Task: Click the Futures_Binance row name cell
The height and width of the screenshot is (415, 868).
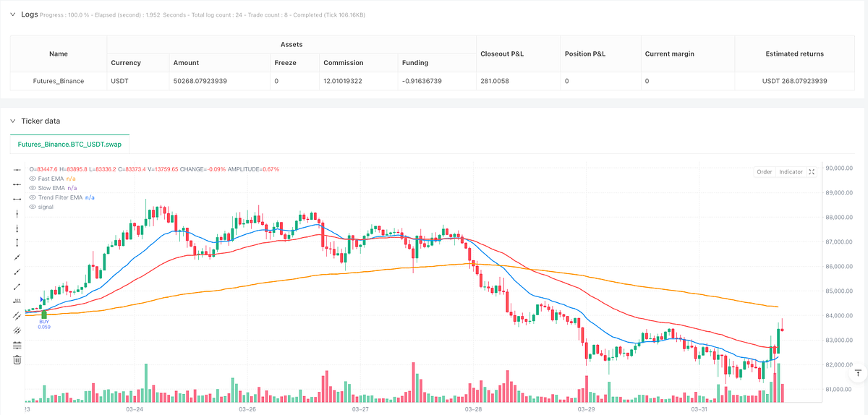Action: 59,81
